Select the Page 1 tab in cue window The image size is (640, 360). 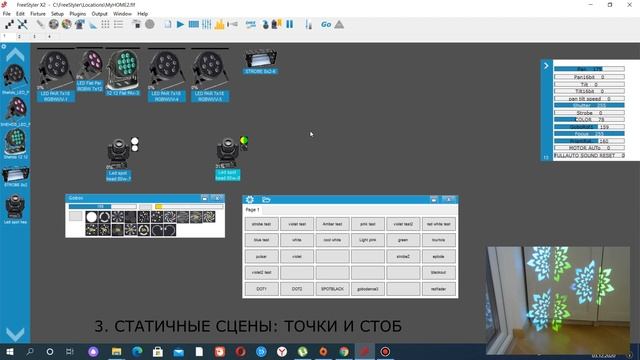(252, 209)
